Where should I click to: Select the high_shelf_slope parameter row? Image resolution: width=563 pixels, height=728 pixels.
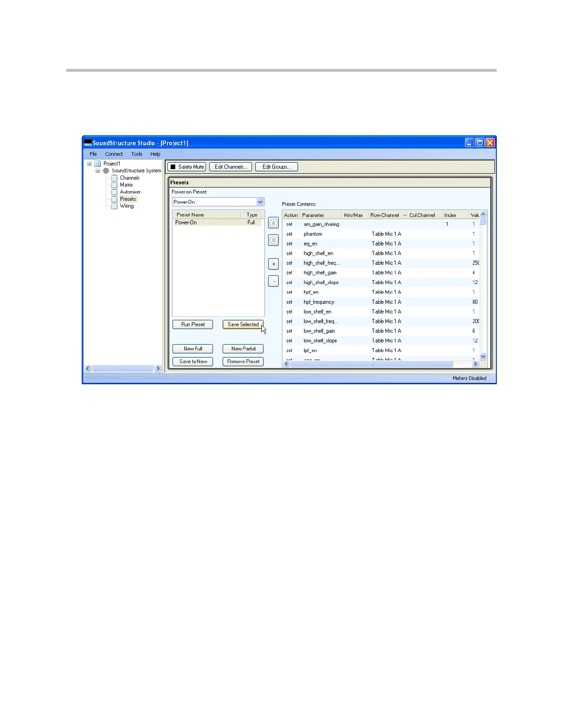coord(381,282)
